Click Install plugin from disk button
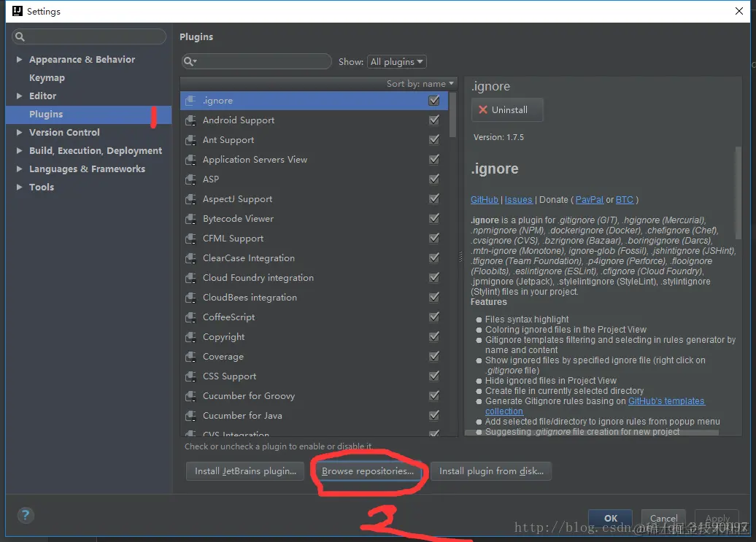756x542 pixels. tap(491, 471)
